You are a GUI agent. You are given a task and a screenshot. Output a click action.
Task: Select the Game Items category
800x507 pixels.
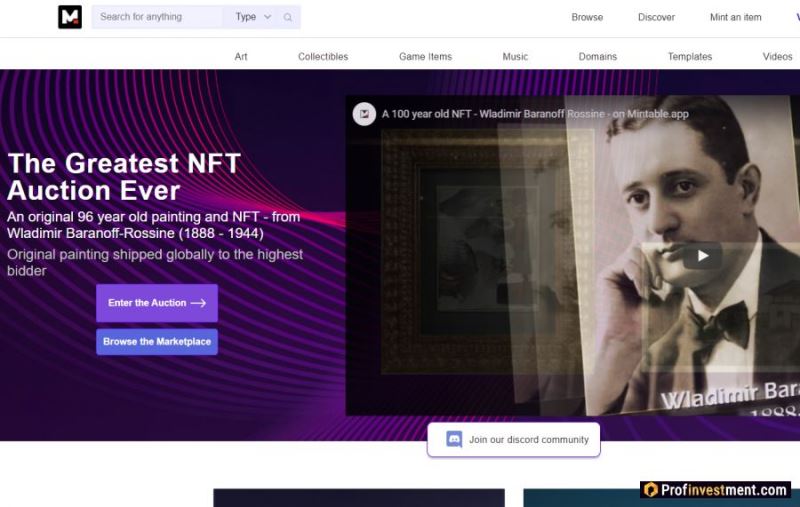tap(425, 57)
